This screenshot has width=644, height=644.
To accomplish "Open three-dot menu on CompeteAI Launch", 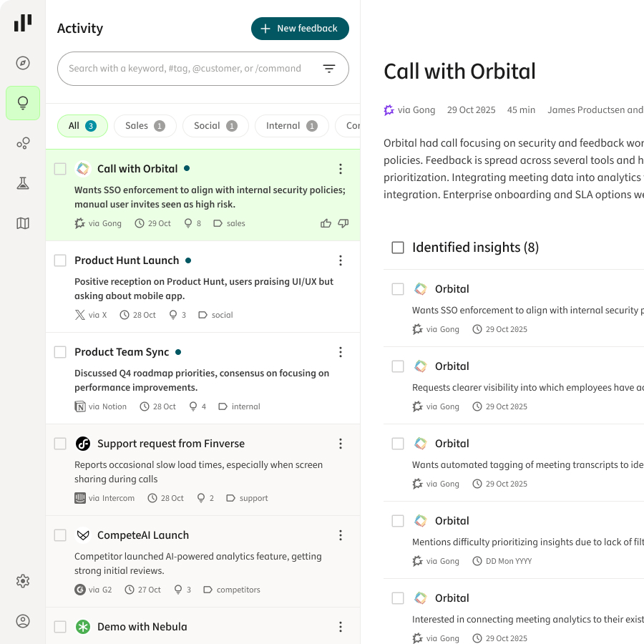I will [x=341, y=535].
